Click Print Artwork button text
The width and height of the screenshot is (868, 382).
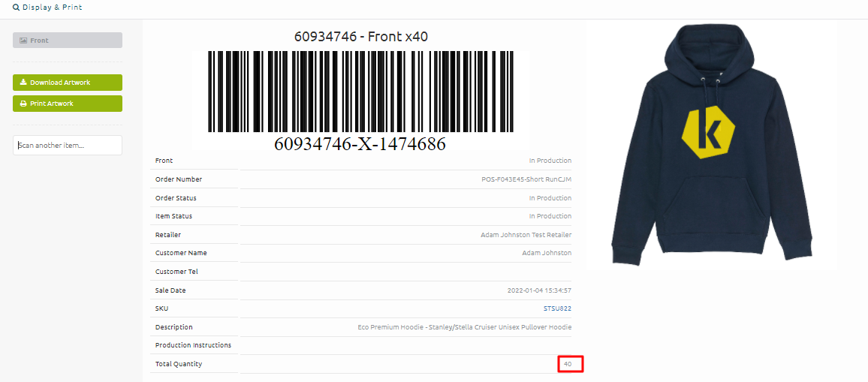52,104
